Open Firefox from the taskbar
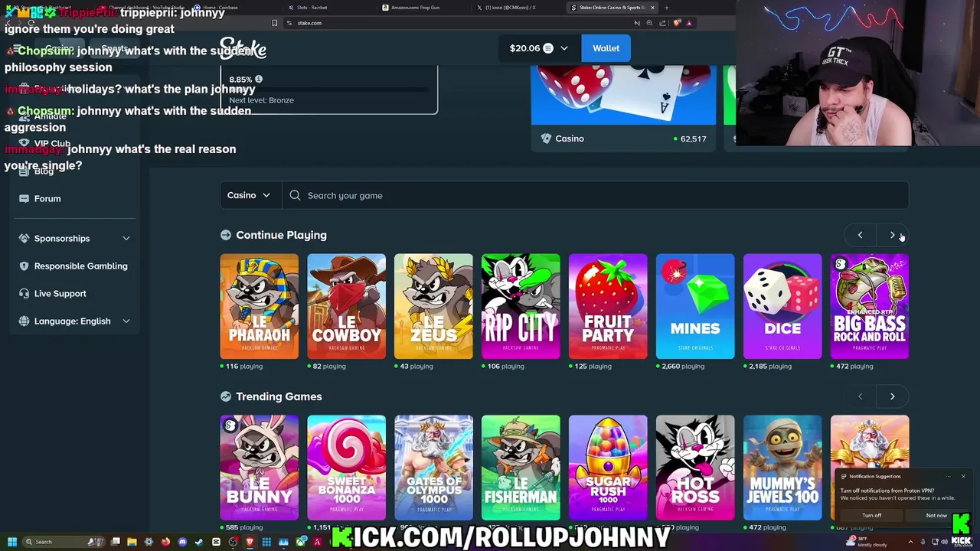This screenshot has width=980, height=551. tap(165, 542)
